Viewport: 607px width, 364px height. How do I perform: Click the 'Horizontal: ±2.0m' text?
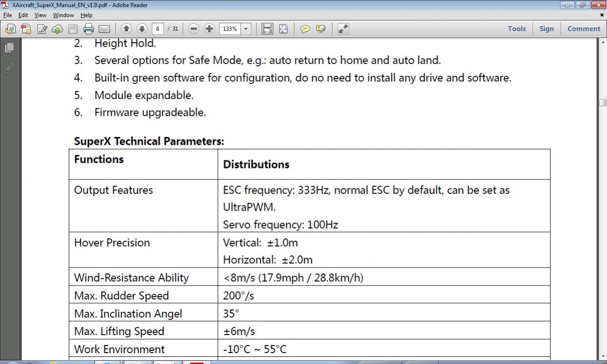coord(268,260)
